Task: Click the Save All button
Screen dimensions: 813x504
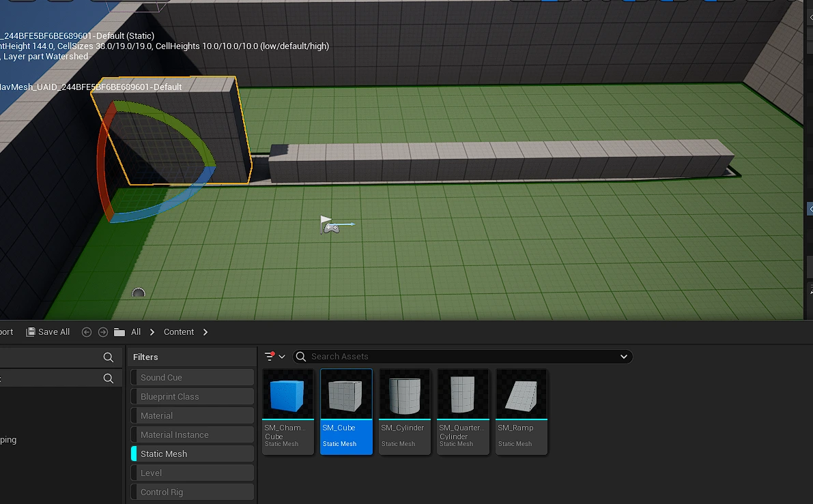Action: [x=48, y=332]
